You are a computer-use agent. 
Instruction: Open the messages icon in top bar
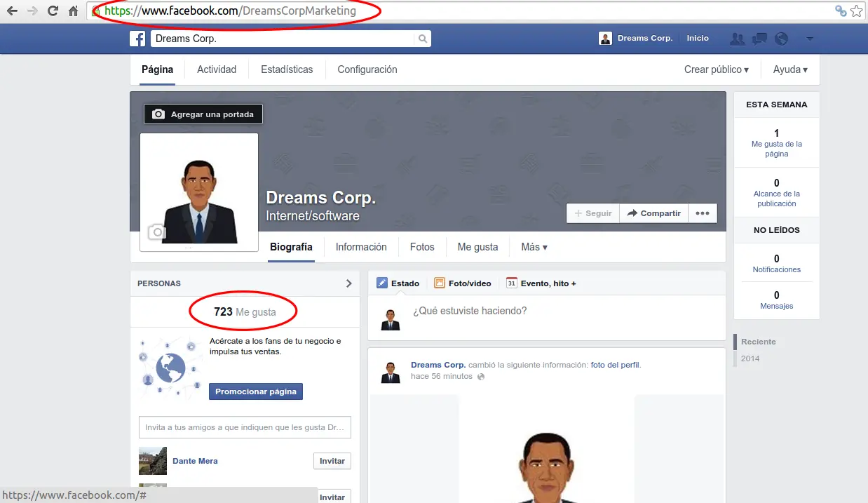[759, 39]
